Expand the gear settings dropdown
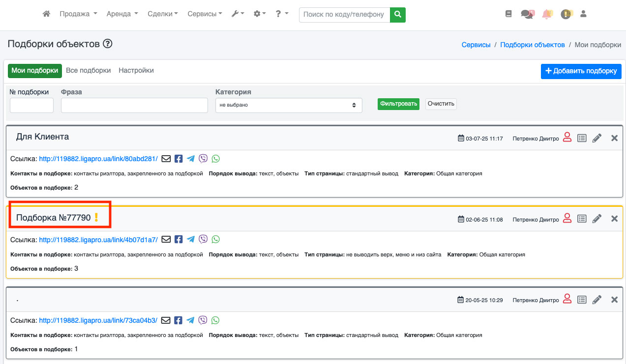The width and height of the screenshot is (626, 364). [259, 14]
